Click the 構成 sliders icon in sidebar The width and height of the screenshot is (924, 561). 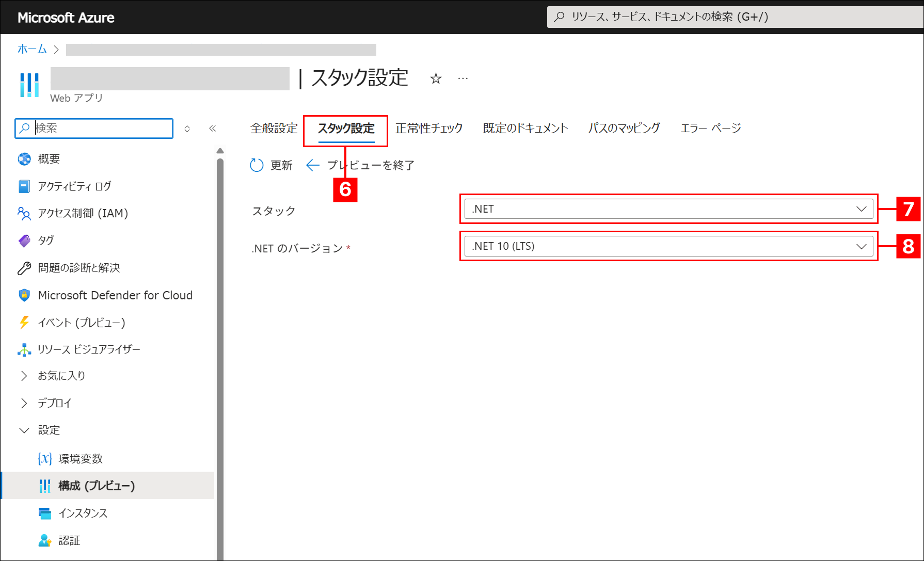tap(45, 486)
